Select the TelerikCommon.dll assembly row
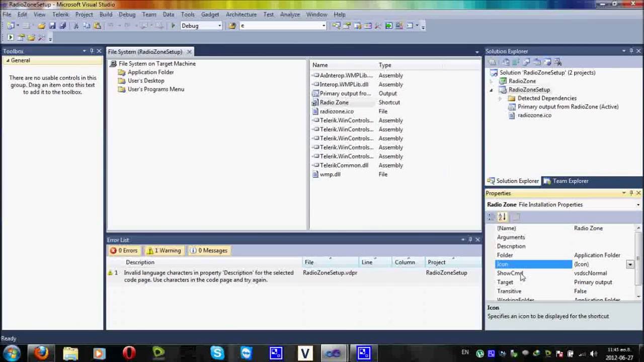644x362 pixels. [344, 165]
